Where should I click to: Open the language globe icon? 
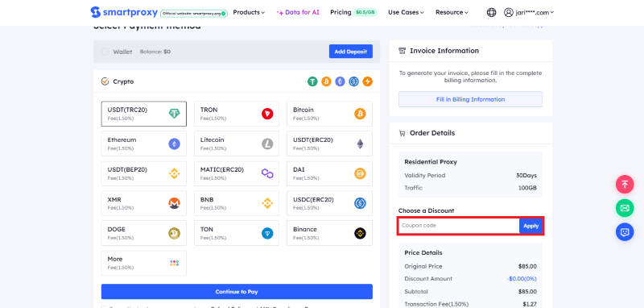coord(491,12)
